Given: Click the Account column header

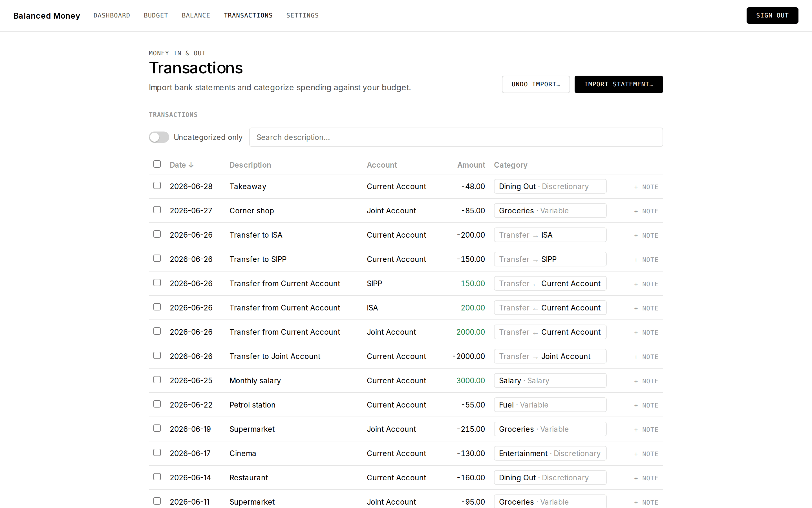Looking at the screenshot, I should point(381,165).
